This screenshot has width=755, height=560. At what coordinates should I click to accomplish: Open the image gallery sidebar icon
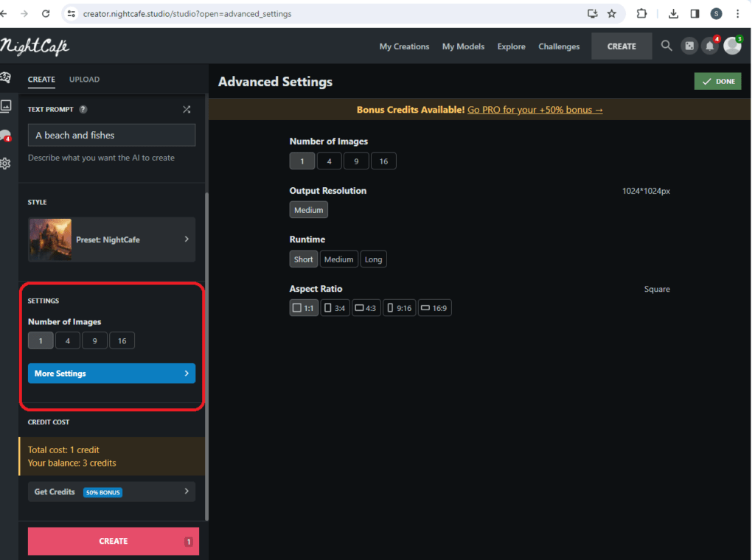pyautogui.click(x=6, y=106)
